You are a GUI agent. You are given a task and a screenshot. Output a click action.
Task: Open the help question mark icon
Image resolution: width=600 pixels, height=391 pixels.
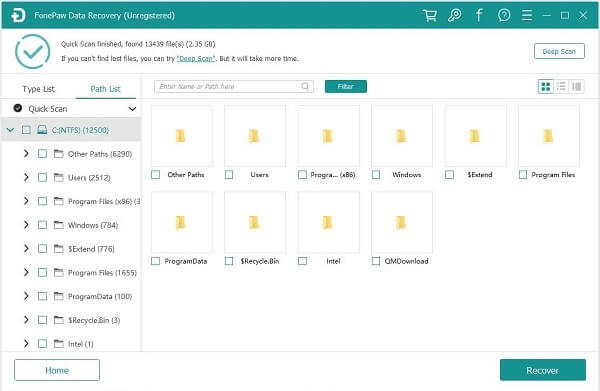pos(504,15)
